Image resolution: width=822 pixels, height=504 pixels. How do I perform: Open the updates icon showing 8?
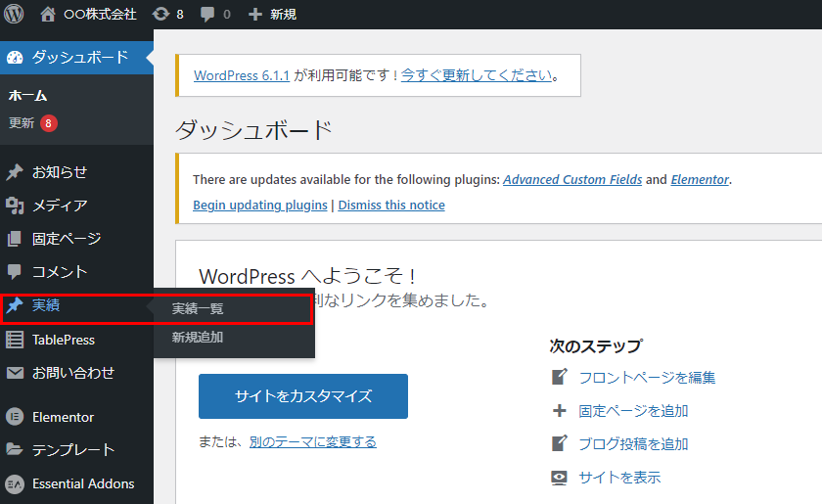point(160,15)
